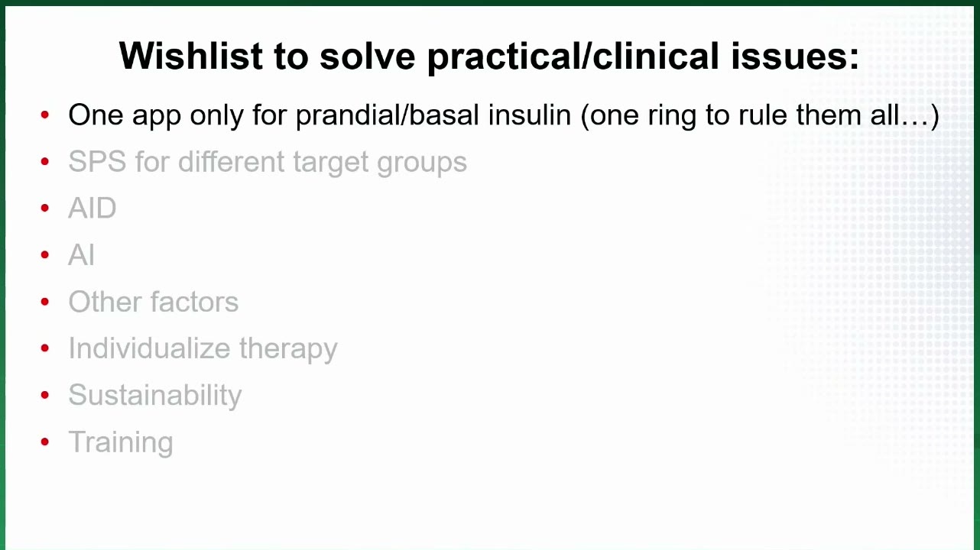
Task: Click the red bullet beside 'Sustainability'
Action: (45, 395)
